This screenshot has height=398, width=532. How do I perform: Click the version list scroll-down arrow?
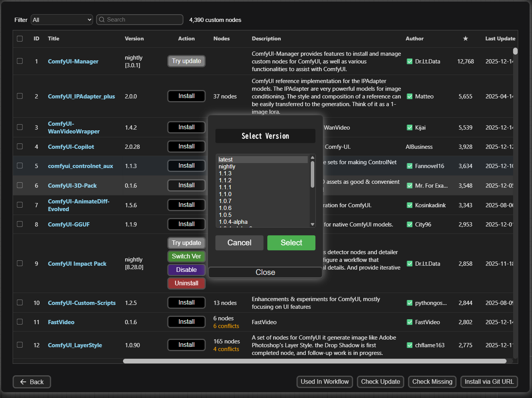pyautogui.click(x=312, y=224)
